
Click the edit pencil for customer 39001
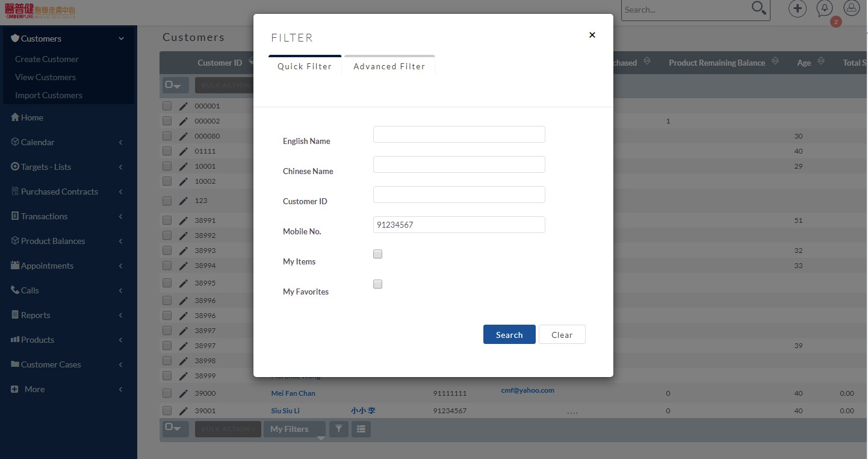[184, 411]
